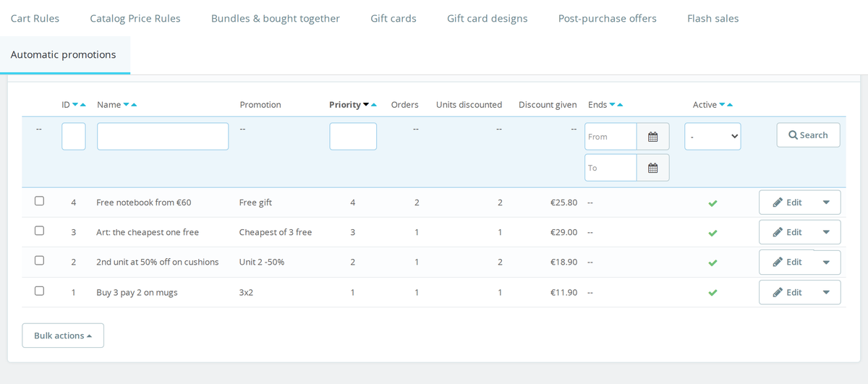Tick checkbox for 2nd unit at 50% off on cushions
The image size is (868, 384).
[39, 260]
